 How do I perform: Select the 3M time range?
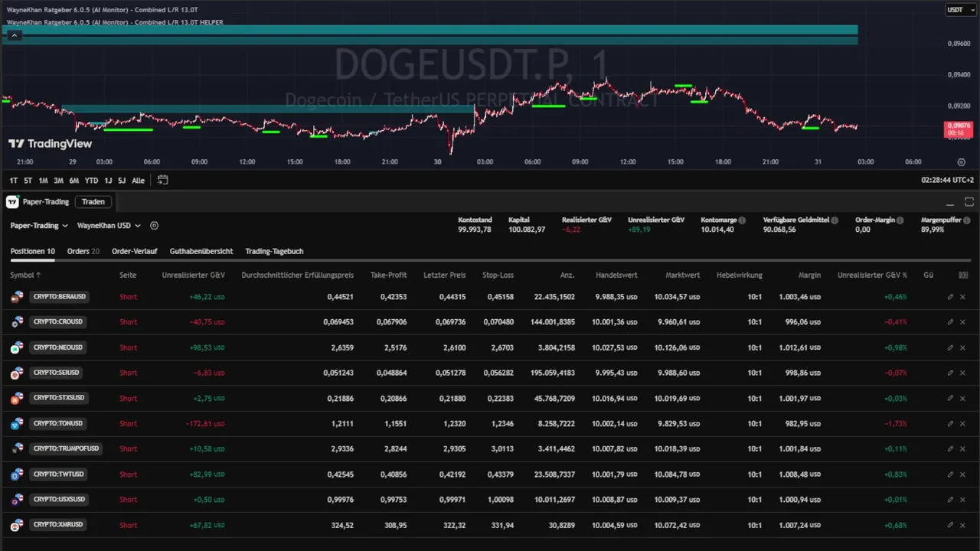coord(58,181)
